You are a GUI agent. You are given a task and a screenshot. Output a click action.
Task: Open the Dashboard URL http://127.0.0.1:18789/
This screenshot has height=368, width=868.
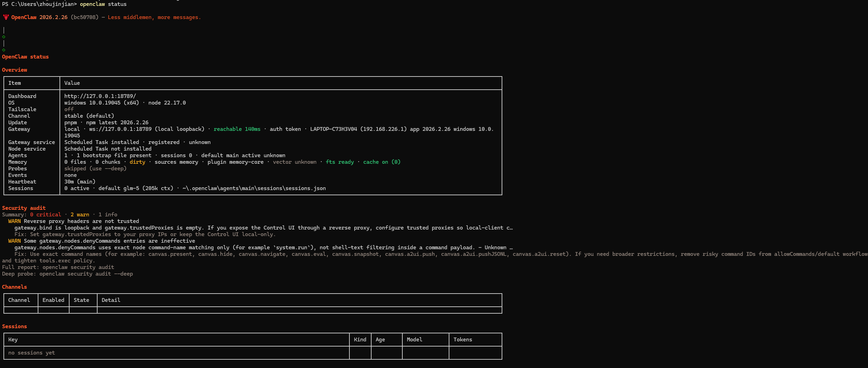(100, 96)
